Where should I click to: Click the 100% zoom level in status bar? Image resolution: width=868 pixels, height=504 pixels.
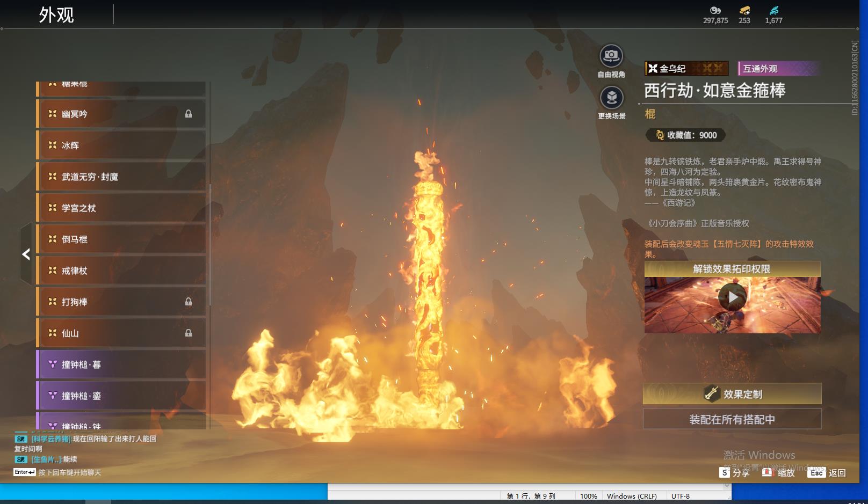pyautogui.click(x=589, y=496)
